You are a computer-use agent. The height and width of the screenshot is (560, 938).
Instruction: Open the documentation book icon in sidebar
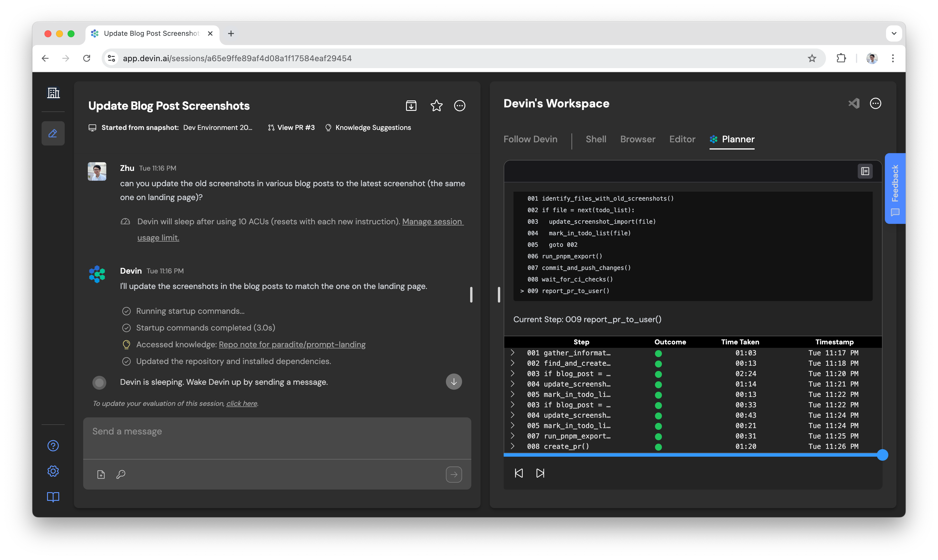click(x=53, y=497)
